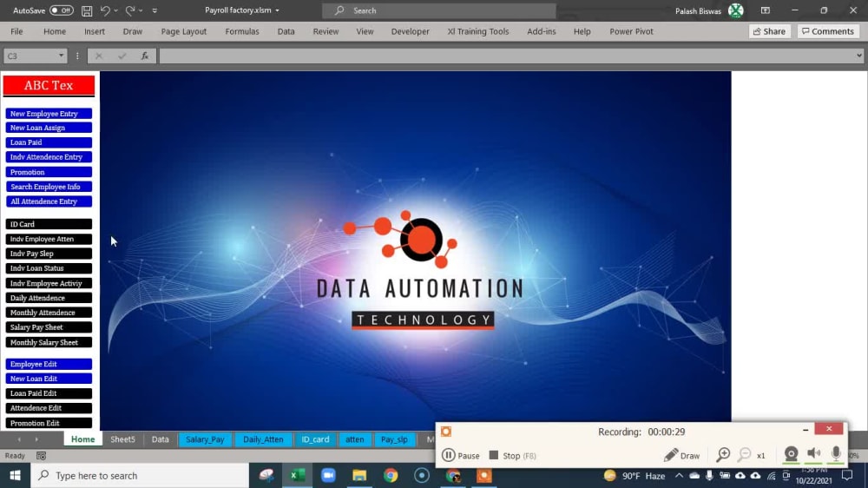Viewport: 868px width, 488px height.
Task: Click the Undo arrow icon
Action: [105, 10]
